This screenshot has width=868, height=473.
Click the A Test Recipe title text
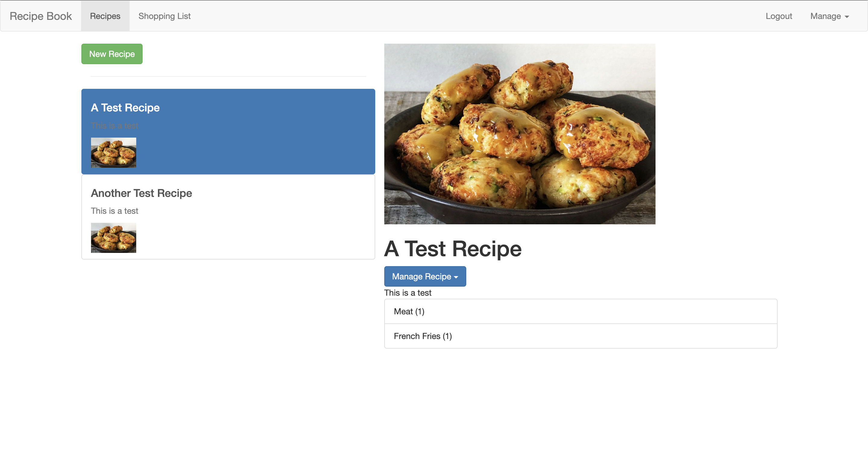coord(125,108)
